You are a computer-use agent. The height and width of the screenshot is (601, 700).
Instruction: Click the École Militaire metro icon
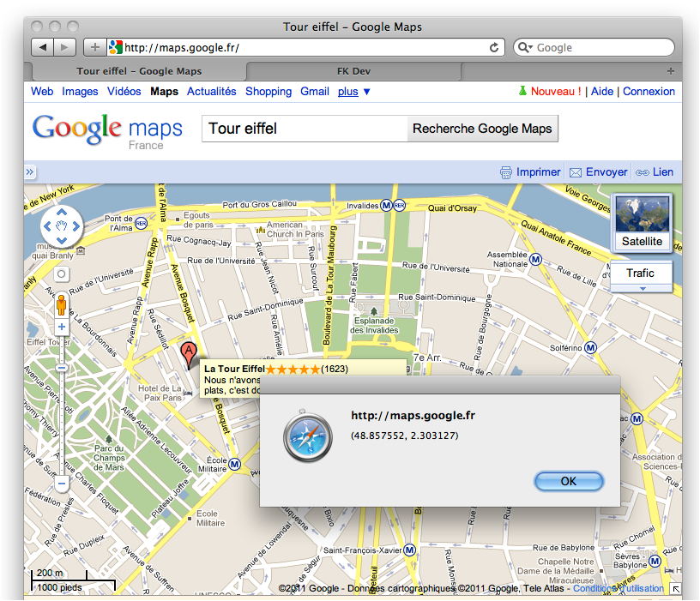[x=235, y=465]
